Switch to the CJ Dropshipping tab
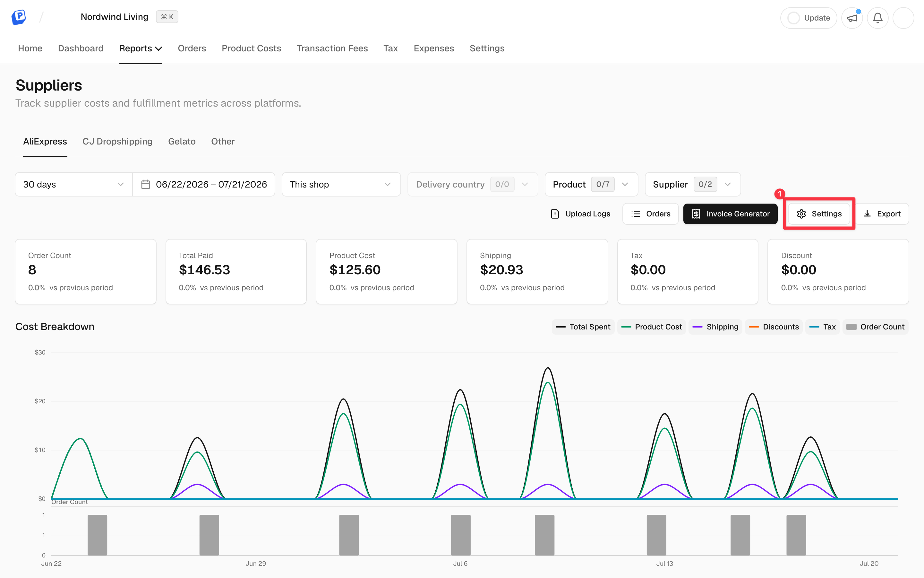Viewport: 924px width, 578px height. click(x=117, y=141)
